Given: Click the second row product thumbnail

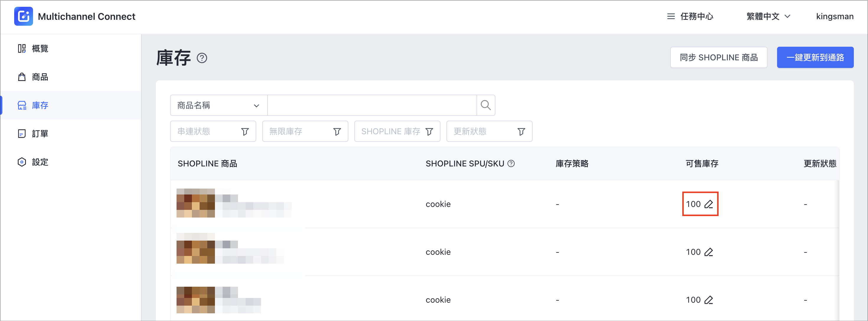Looking at the screenshot, I should click(195, 249).
